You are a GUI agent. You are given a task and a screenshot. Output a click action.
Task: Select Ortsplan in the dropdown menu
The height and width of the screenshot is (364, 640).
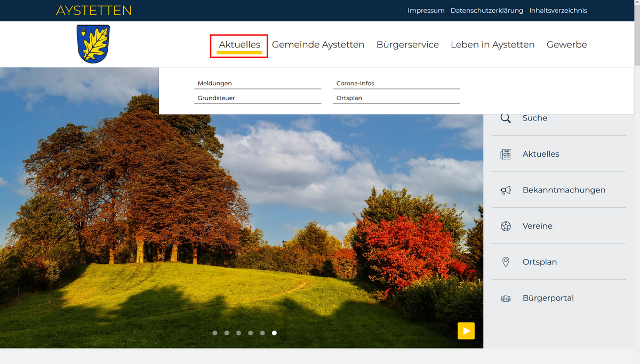[x=396, y=98]
